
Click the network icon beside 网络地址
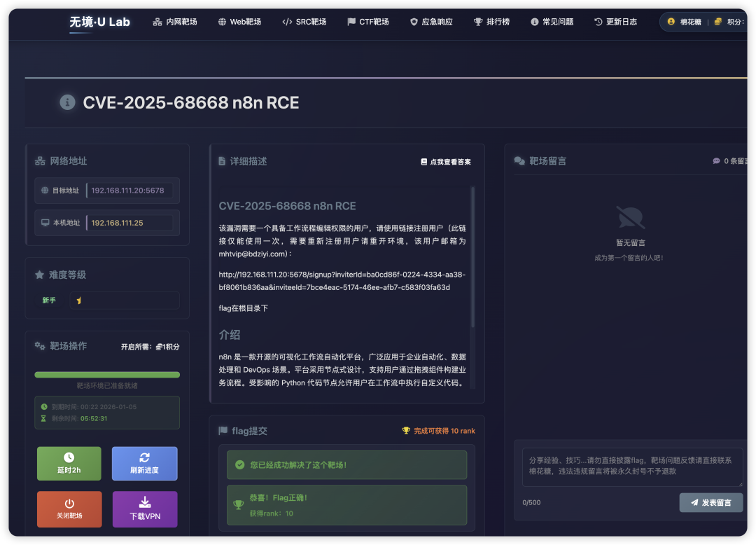coord(40,161)
